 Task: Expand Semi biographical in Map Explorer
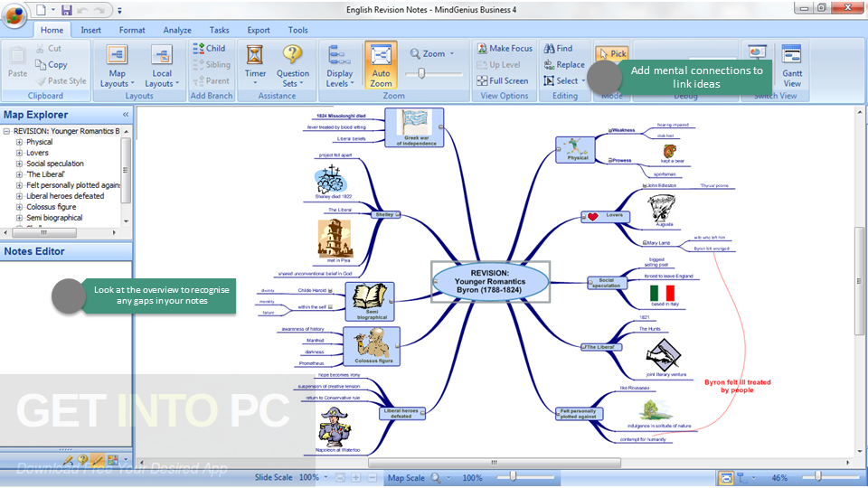(19, 218)
